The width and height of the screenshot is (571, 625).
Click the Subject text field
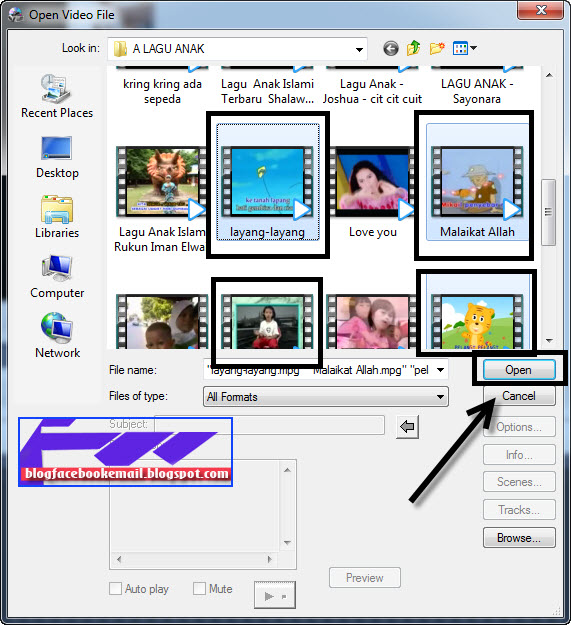point(269,425)
